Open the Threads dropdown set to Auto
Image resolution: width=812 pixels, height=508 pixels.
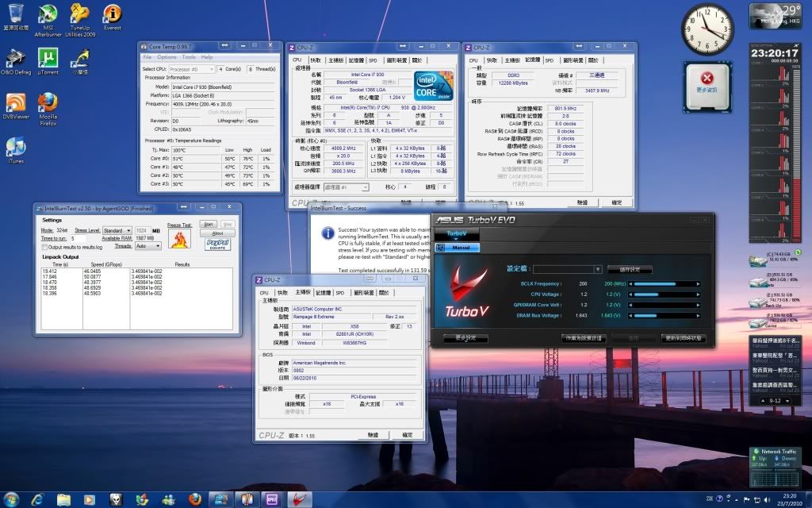point(147,246)
